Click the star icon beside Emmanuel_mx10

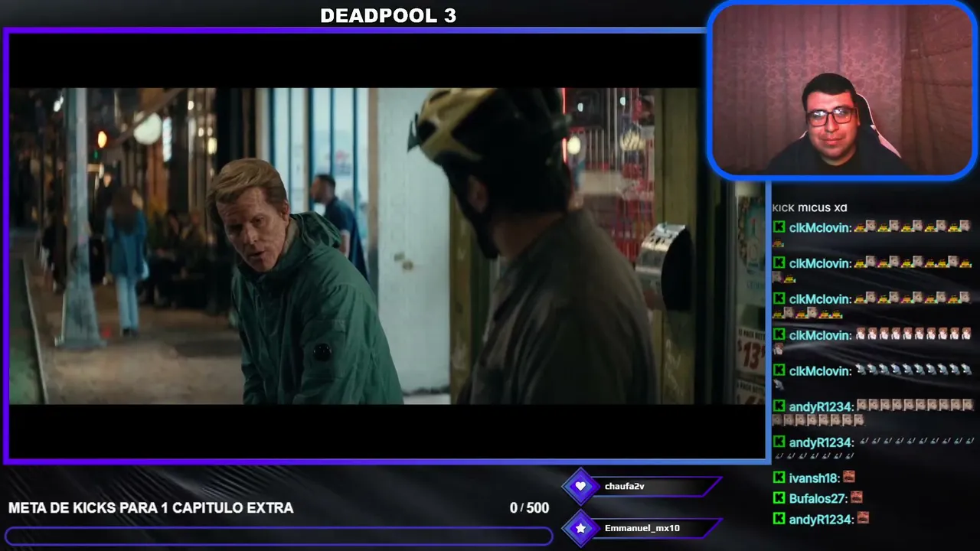580,528
